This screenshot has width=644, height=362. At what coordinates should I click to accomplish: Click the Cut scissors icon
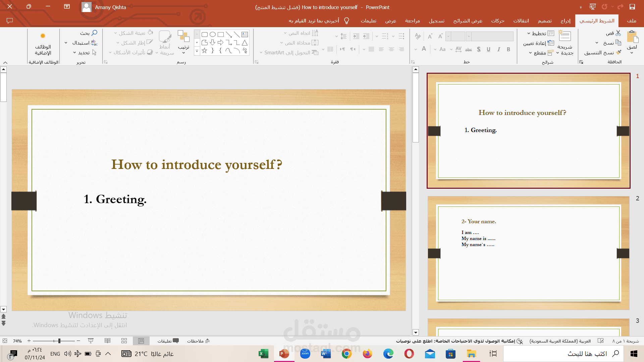(x=618, y=33)
